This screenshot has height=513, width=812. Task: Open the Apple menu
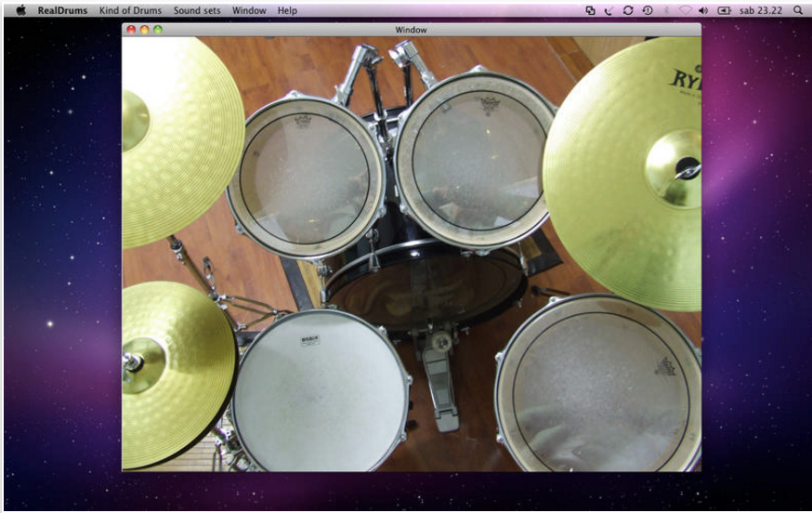[20, 10]
